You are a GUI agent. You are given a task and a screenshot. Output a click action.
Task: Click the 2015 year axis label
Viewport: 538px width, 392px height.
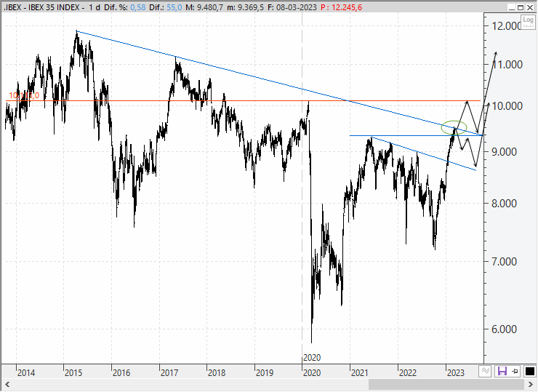(73, 373)
